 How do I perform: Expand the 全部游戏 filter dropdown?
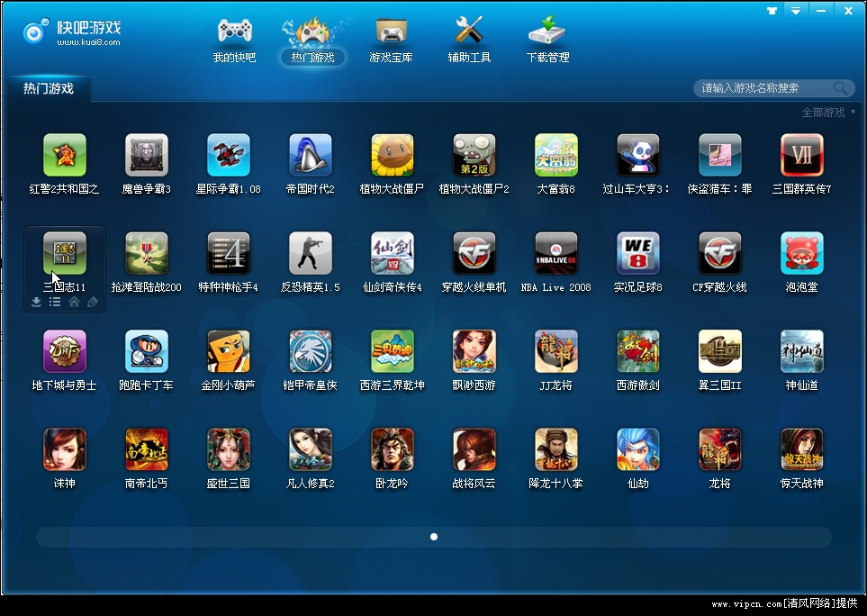pyautogui.click(x=828, y=113)
